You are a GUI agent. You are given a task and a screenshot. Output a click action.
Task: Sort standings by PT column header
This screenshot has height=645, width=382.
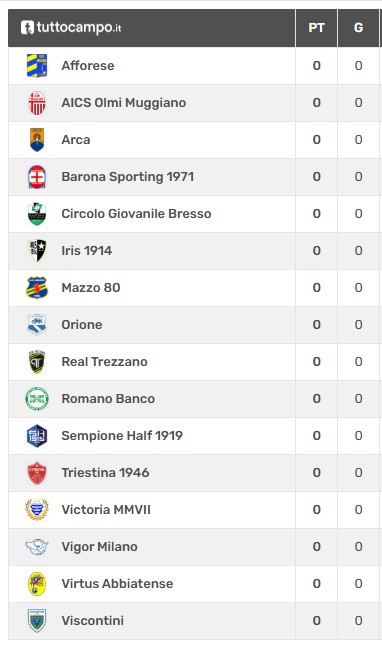[x=317, y=28]
